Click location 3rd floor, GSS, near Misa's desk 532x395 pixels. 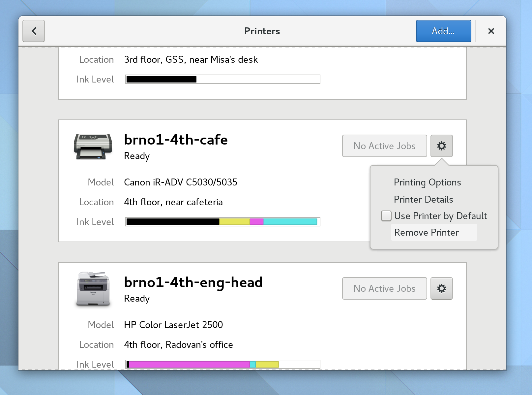pos(191,59)
